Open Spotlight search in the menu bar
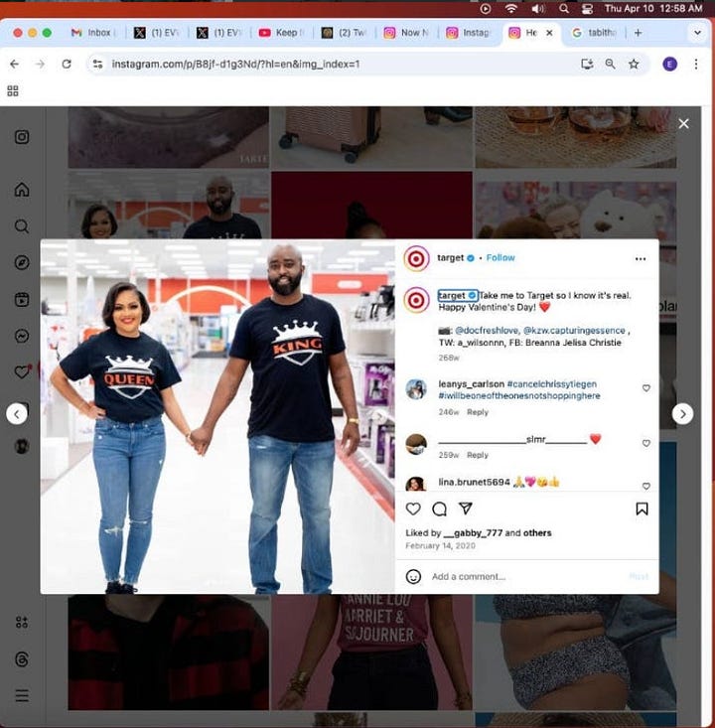715x728 pixels. tap(564, 8)
